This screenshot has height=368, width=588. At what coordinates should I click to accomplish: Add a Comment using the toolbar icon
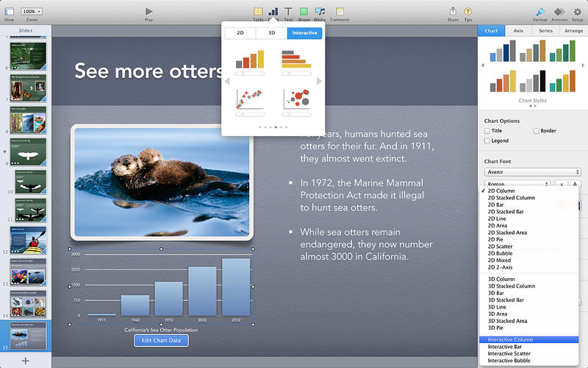[x=340, y=11]
